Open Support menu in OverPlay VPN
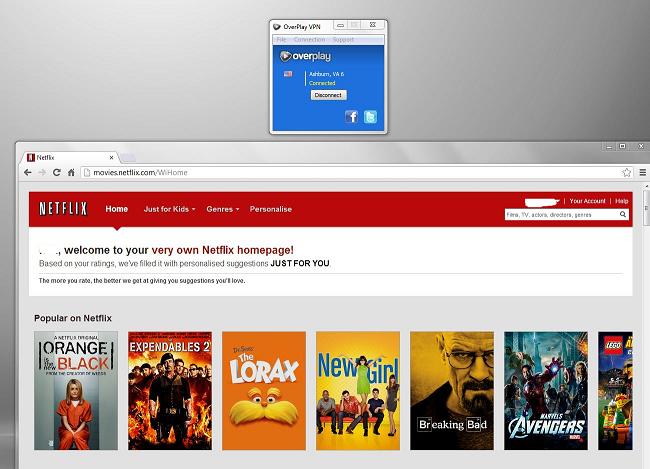 tap(343, 40)
